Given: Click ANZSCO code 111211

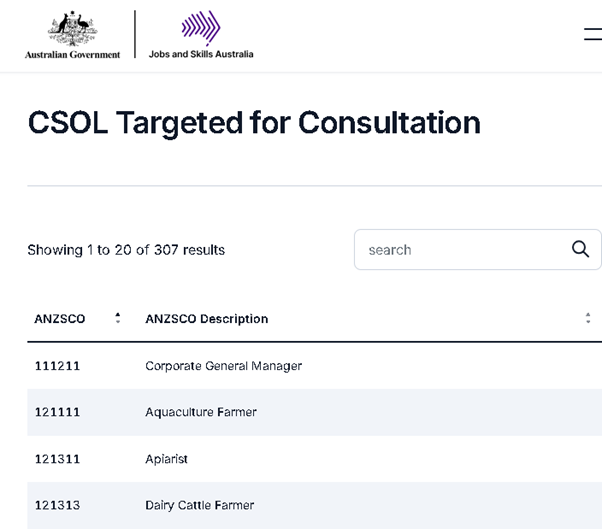Looking at the screenshot, I should pos(58,366).
